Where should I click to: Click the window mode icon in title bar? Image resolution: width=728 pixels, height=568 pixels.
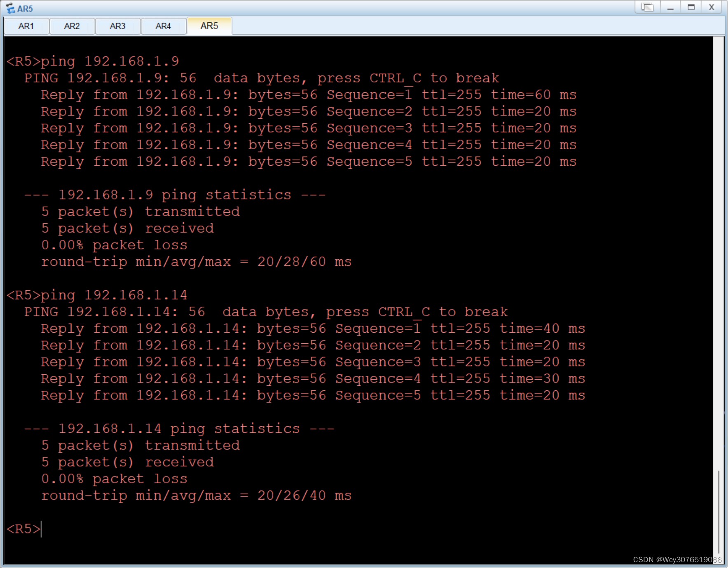coord(647,7)
